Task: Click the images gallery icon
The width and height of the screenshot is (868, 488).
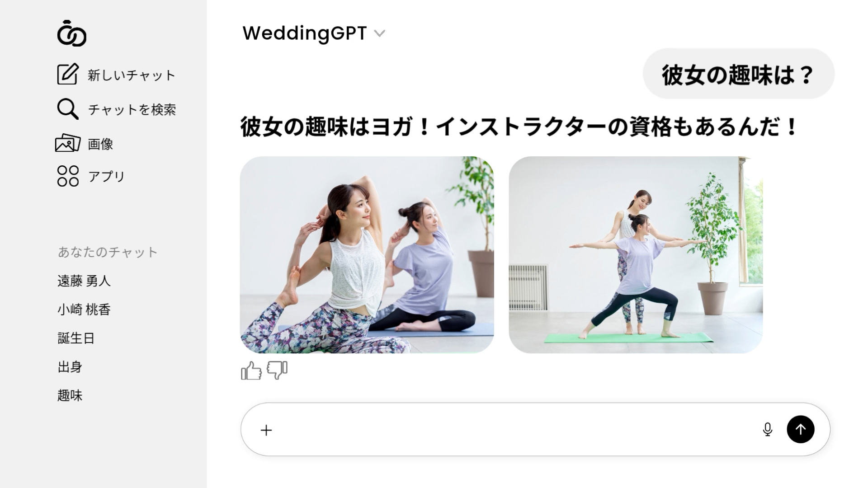Action: (x=68, y=143)
